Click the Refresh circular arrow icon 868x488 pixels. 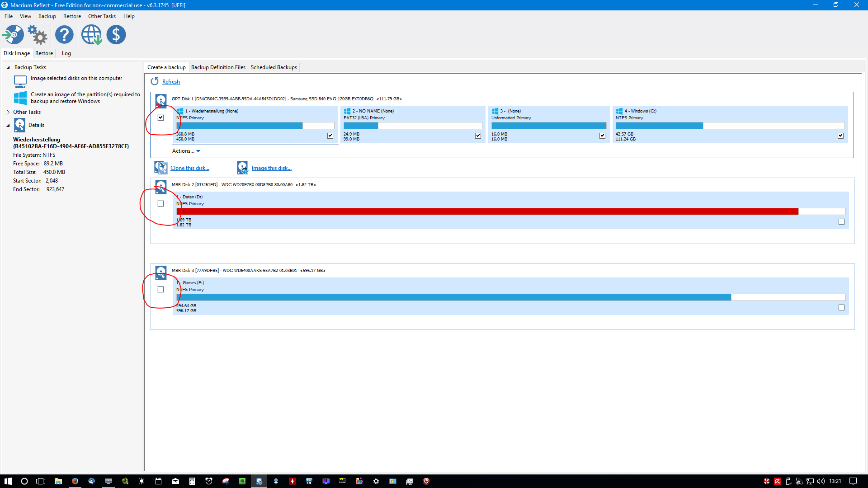tap(155, 81)
